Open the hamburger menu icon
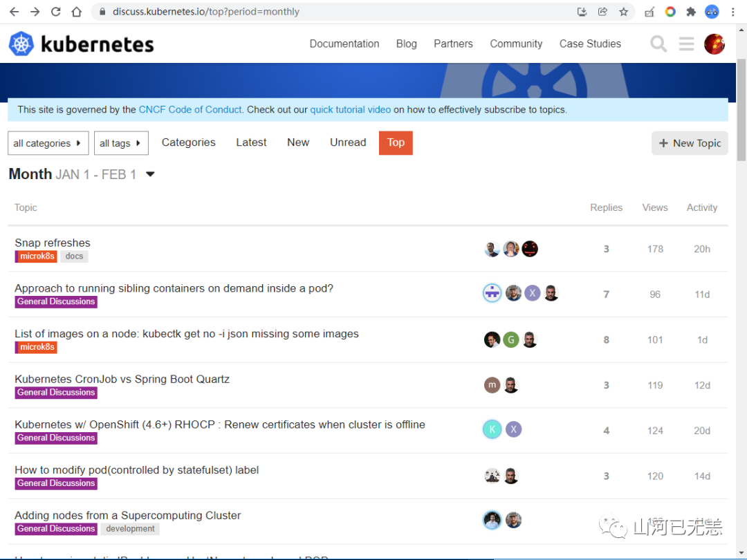The height and width of the screenshot is (560, 747). click(x=687, y=44)
